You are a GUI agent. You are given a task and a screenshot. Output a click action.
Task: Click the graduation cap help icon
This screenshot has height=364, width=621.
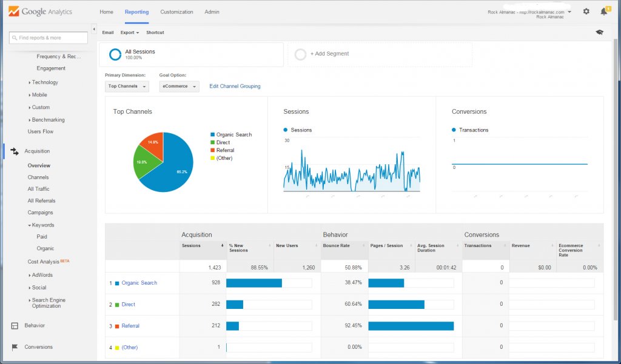click(x=599, y=33)
